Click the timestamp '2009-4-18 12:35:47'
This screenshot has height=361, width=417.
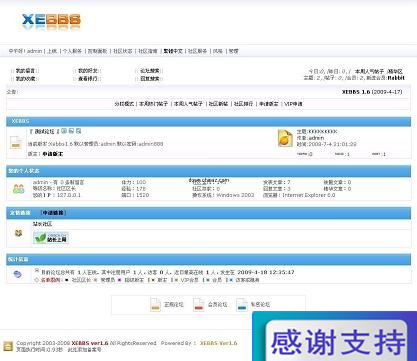[x=266, y=272]
